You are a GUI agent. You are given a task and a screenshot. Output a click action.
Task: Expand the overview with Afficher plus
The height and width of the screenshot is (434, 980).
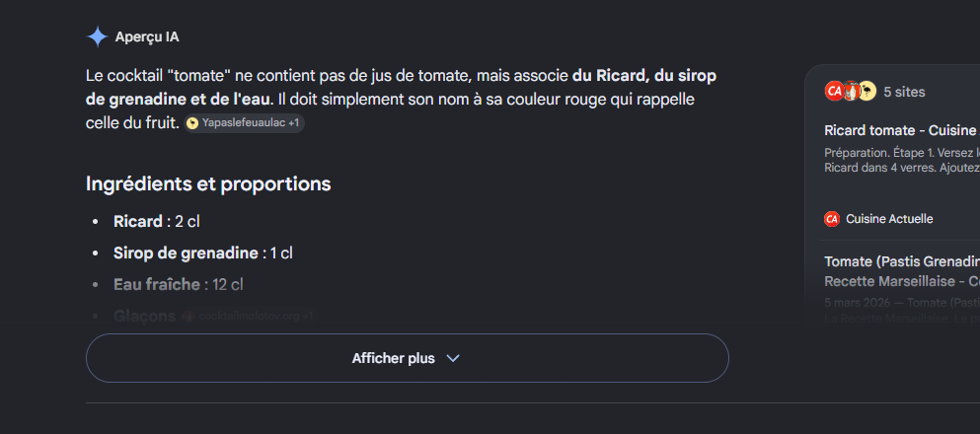click(x=407, y=358)
